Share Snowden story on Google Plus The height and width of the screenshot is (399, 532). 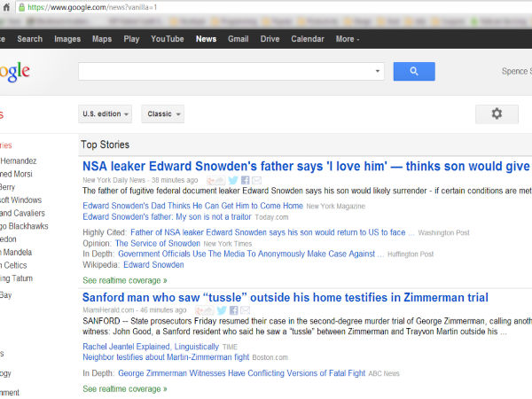(215, 180)
